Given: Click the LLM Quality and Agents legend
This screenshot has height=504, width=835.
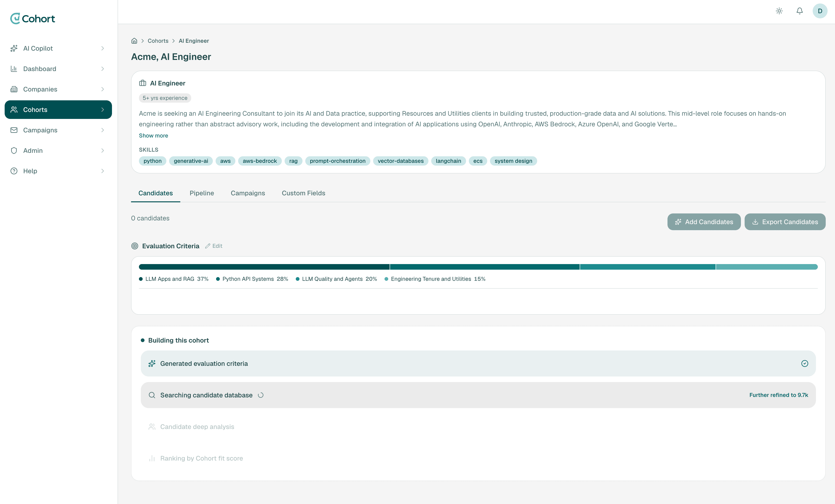Looking at the screenshot, I should click(336, 279).
